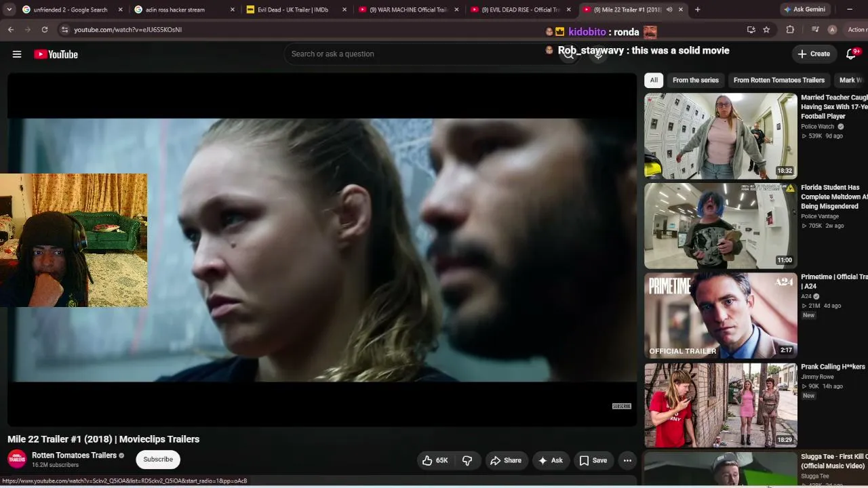Open Married Teacher Caught video thumbnail
This screenshot has height=488, width=868.
(721, 136)
